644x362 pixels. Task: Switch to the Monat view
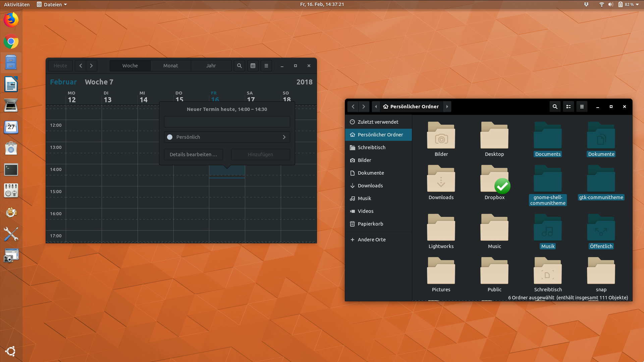[170, 66]
